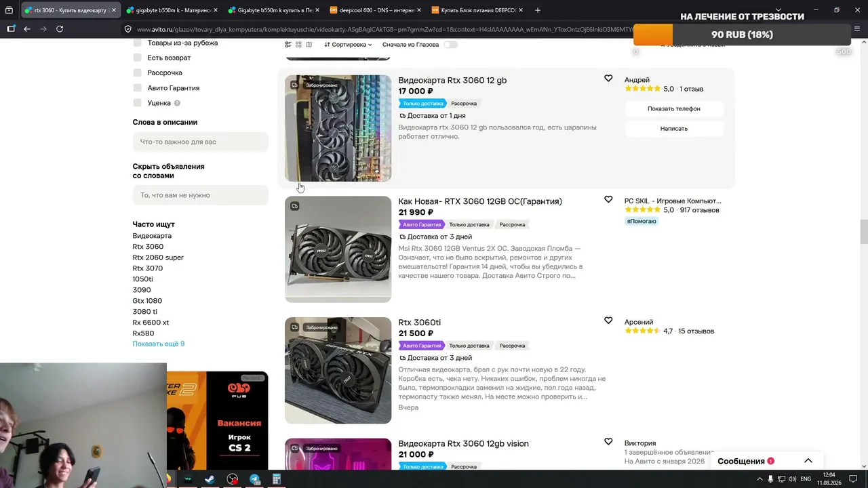Focus the Слова в описании input field
Screen dimensions: 868x488
[201, 142]
